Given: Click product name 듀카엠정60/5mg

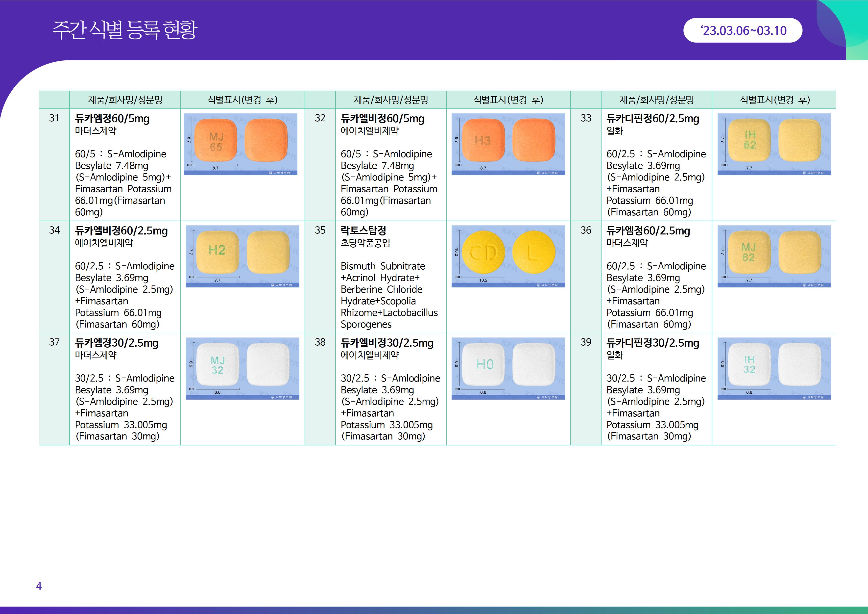Looking at the screenshot, I should (112, 119).
